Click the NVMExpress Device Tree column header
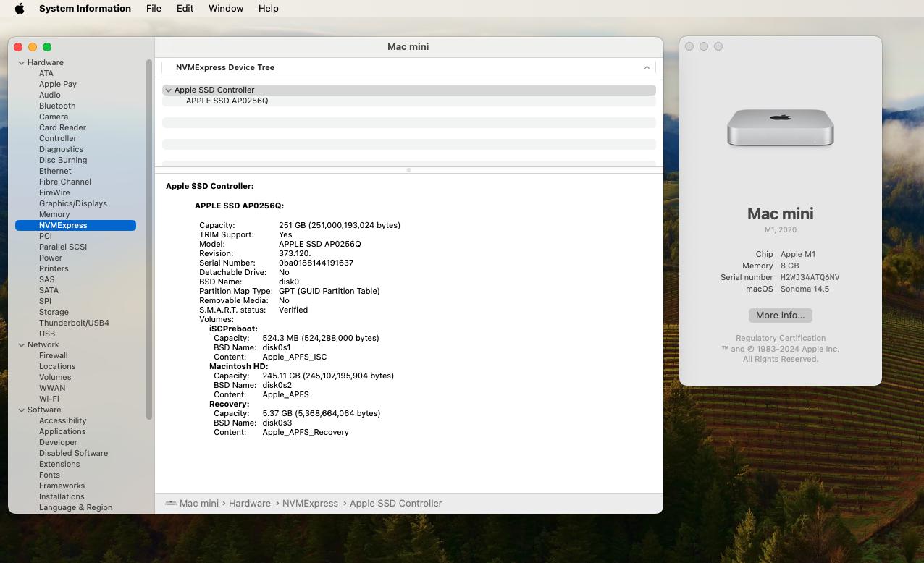 point(409,67)
